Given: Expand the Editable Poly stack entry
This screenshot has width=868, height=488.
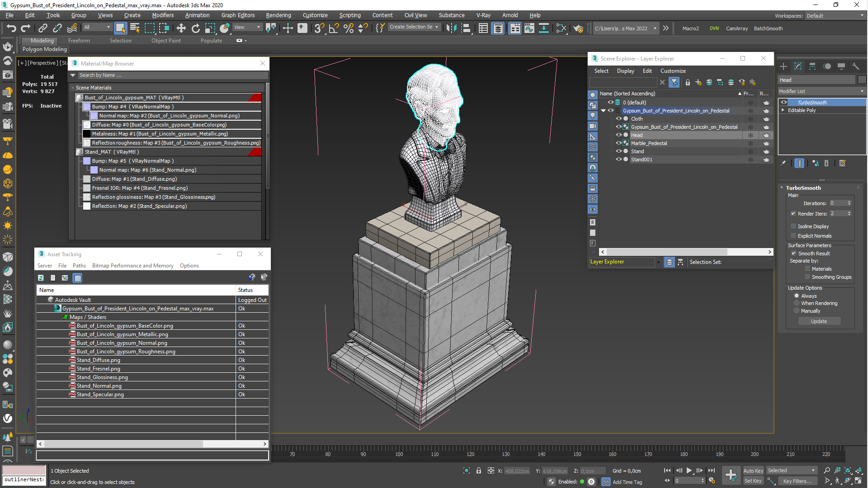Looking at the screenshot, I should click(x=783, y=110).
